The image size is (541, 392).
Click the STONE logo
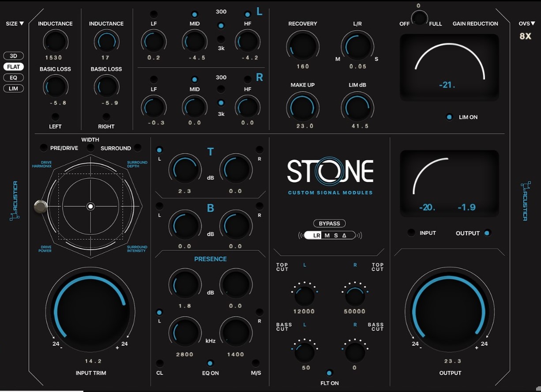(x=330, y=171)
